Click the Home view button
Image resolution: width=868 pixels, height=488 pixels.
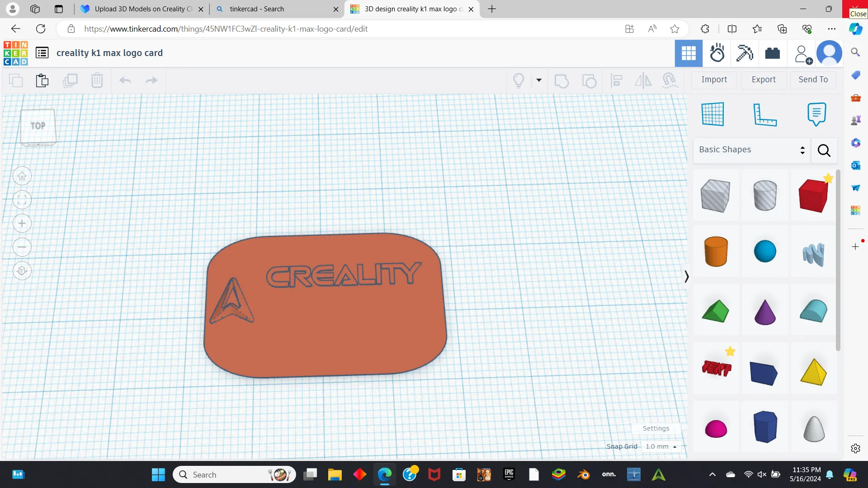pyautogui.click(x=22, y=176)
